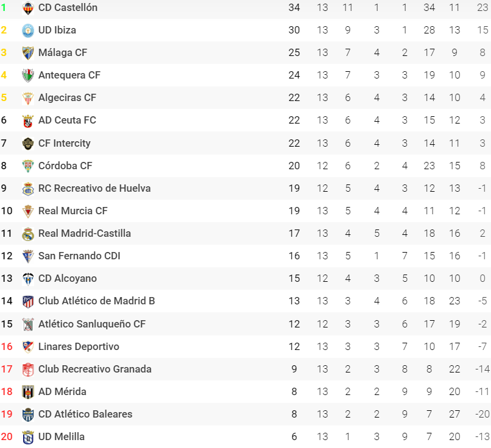Go to San Fernando CDI team page

(x=79, y=256)
